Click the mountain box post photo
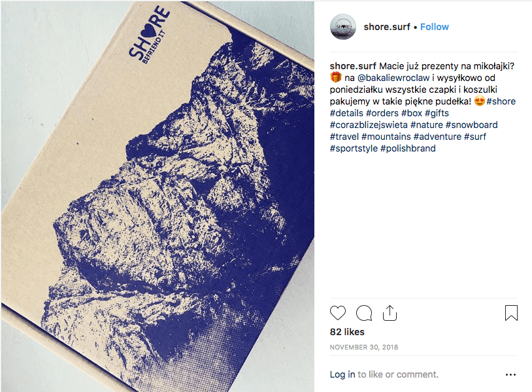Viewport: 532px width, 392px height. [158, 196]
